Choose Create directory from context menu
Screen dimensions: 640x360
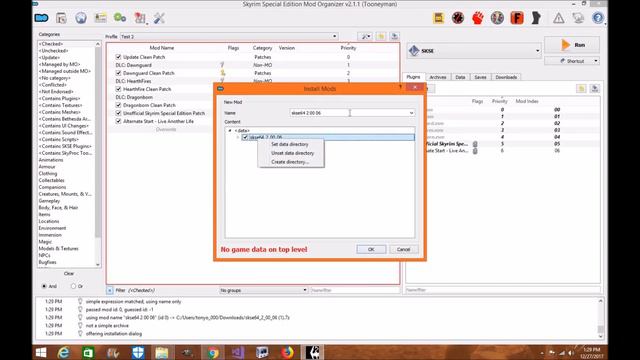291,162
